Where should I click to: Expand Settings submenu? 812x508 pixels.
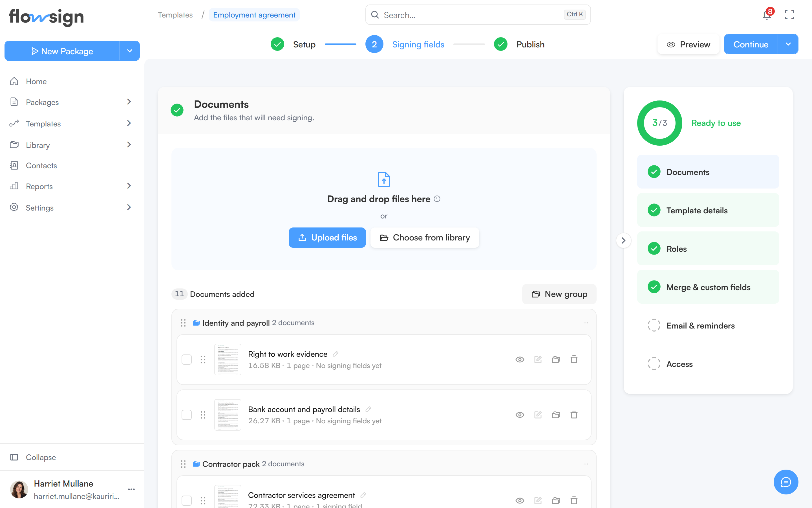(129, 207)
